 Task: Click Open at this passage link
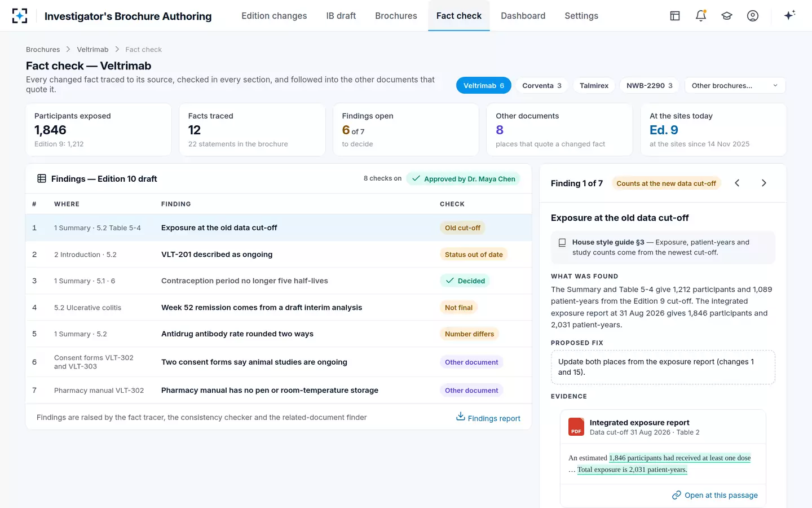coord(715,495)
